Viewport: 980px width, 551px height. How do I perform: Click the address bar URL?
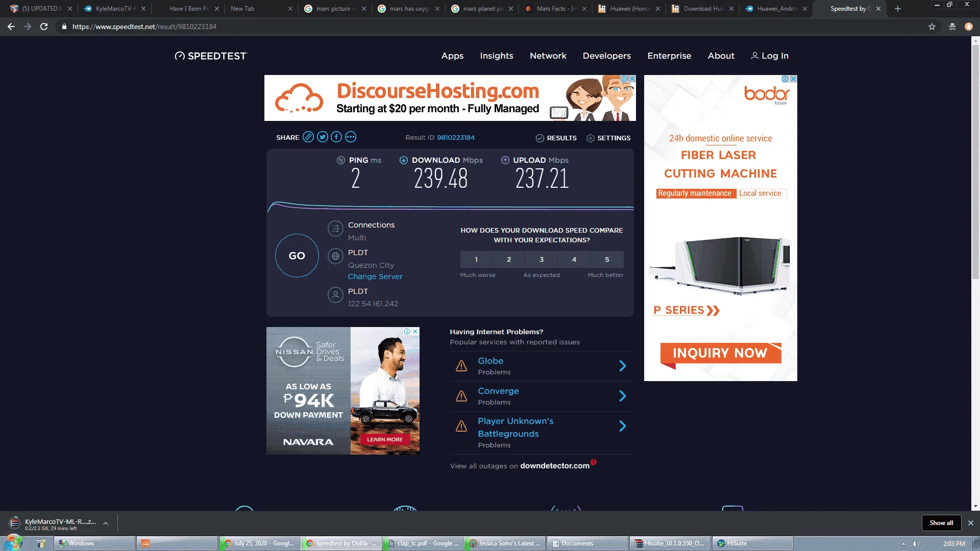(144, 27)
